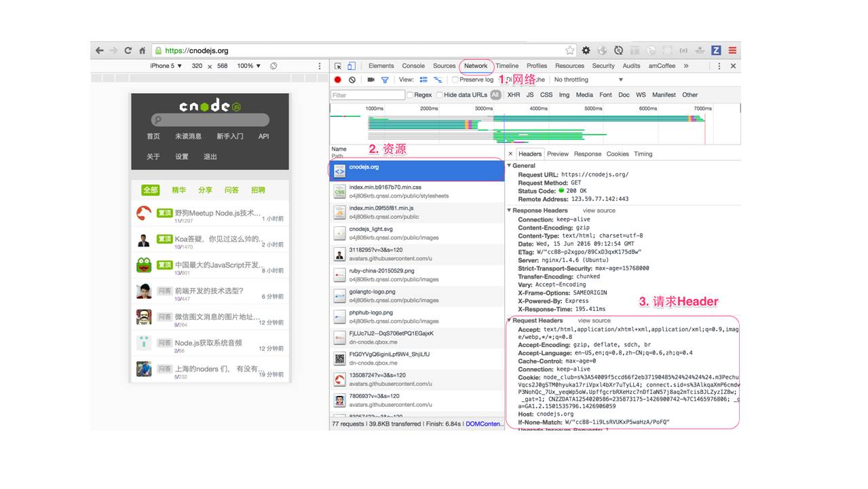868x489 pixels.
Task: Bookmark page with the star icon
Action: click(x=569, y=50)
